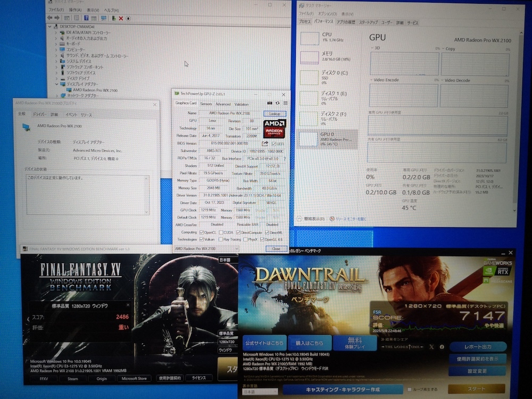Open the 操作(A) menu in Device Manager
The image size is (532, 399).
(75, 10)
